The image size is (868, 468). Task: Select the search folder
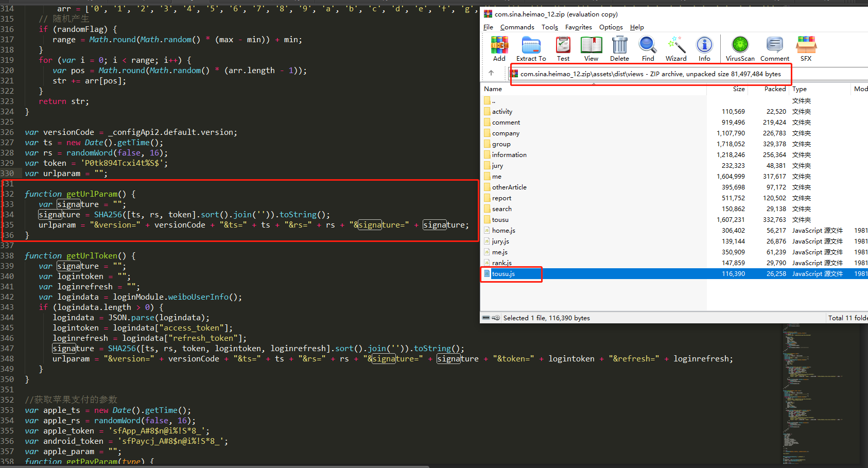(x=674, y=209)
